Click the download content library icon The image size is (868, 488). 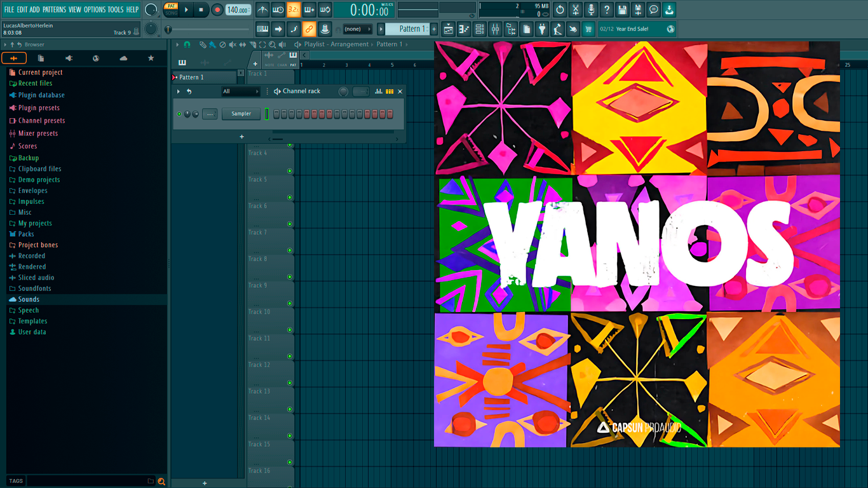[669, 10]
